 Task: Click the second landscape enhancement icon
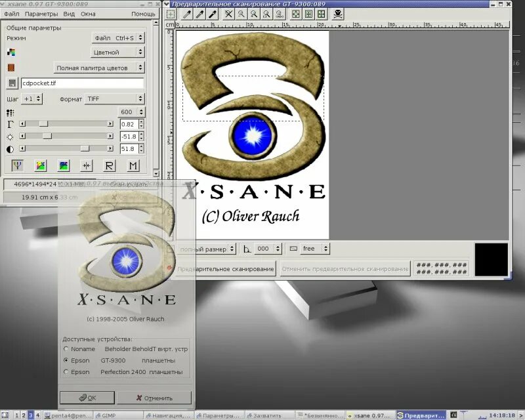pyautogui.click(x=64, y=165)
